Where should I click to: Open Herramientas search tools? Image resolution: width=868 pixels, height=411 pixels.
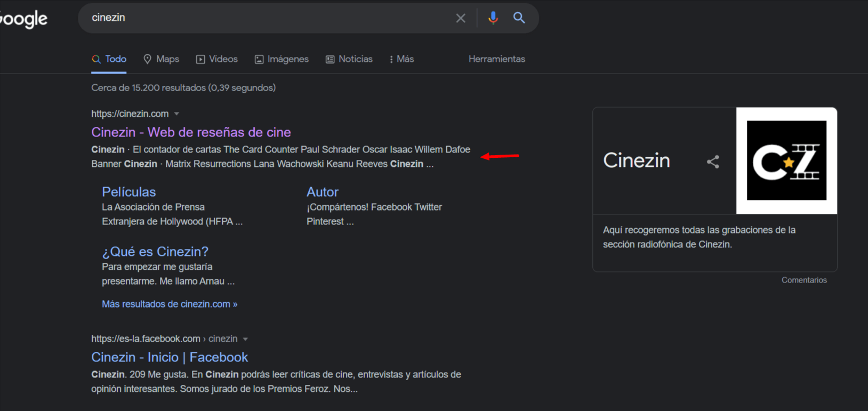pyautogui.click(x=497, y=59)
